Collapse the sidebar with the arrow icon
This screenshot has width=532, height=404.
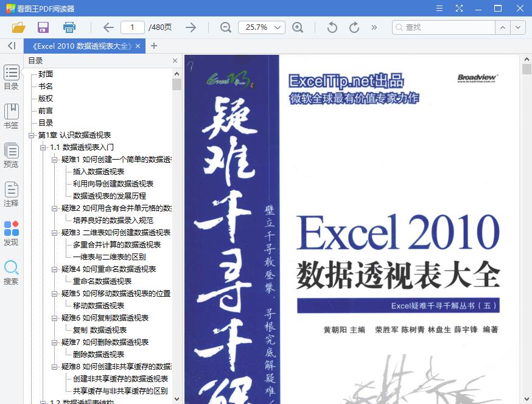coord(12,46)
